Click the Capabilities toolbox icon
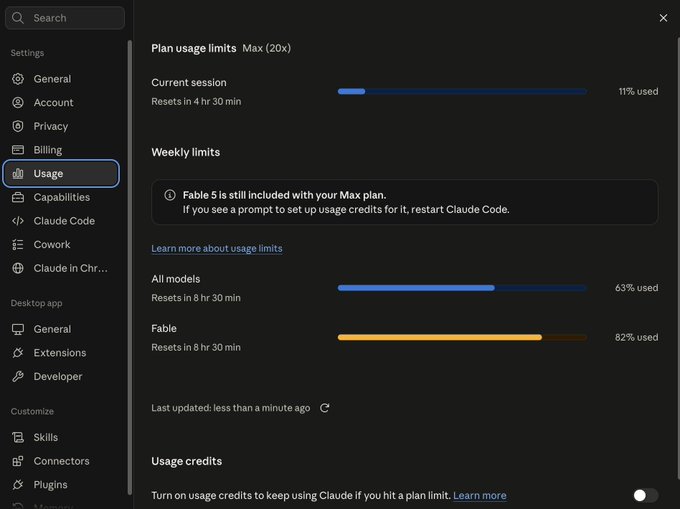680x509 pixels. click(x=18, y=197)
